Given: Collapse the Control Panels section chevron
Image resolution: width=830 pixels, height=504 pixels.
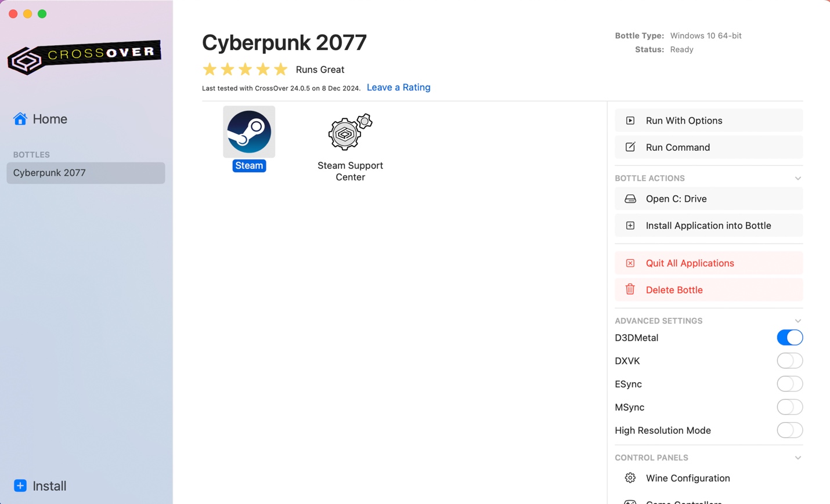Looking at the screenshot, I should point(798,458).
